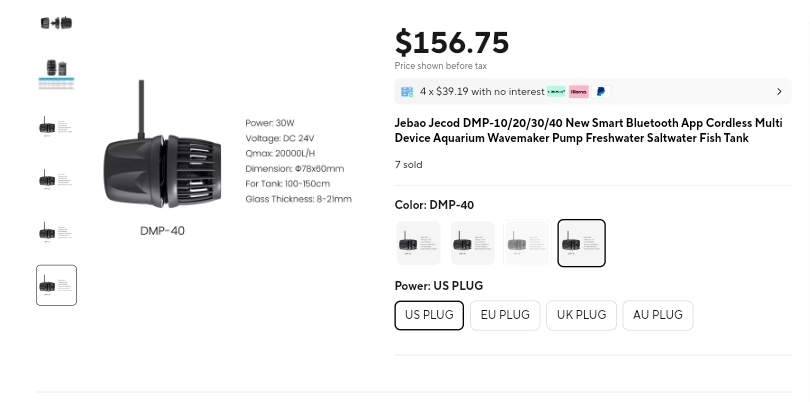View the first gallery thumbnail at top
This screenshot has width=810, height=402.
click(x=56, y=23)
